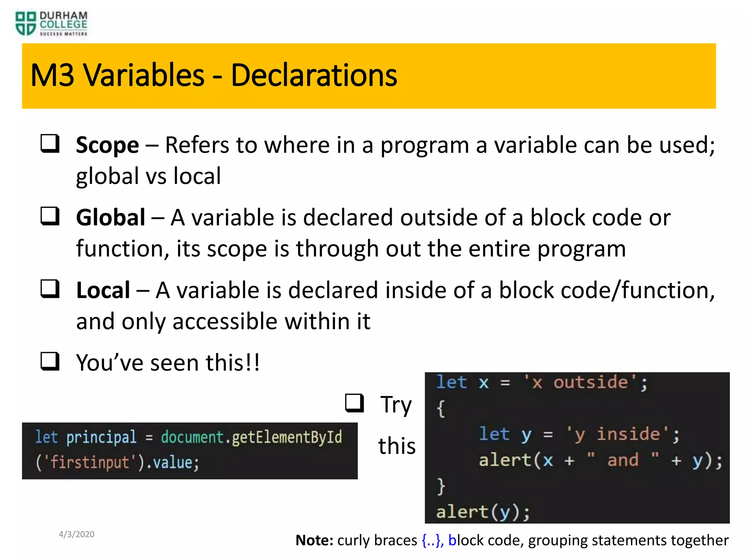Viewport: 747px width, 560px height.
Task: Click the code line 'let principal = document.getElementById'
Action: [x=189, y=437]
